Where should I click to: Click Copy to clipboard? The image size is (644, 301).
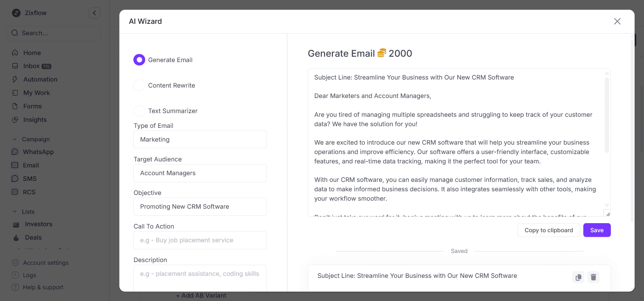pyautogui.click(x=548, y=230)
